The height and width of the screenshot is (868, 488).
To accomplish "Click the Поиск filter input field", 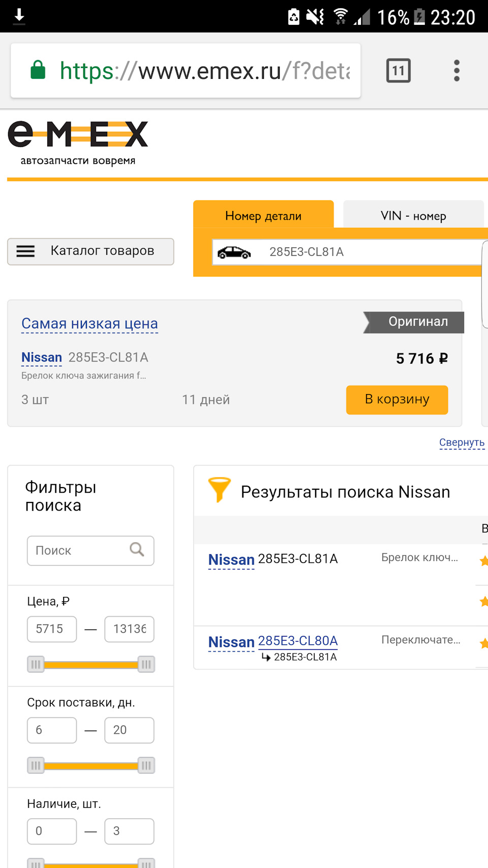I will click(x=90, y=551).
